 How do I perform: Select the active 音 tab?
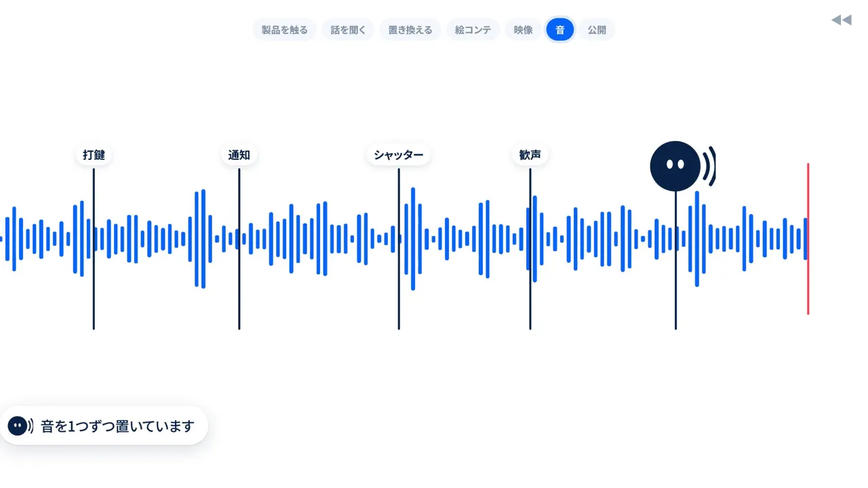[x=560, y=30]
